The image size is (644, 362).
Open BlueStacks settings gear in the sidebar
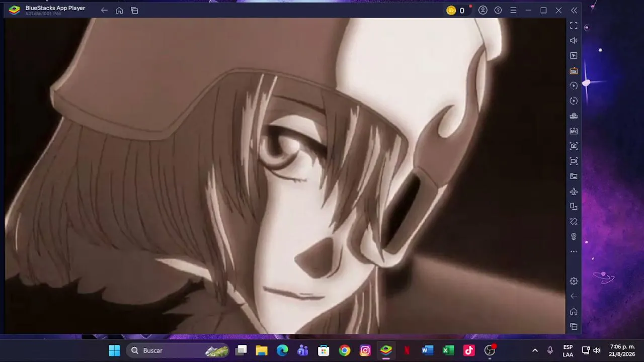point(574,281)
